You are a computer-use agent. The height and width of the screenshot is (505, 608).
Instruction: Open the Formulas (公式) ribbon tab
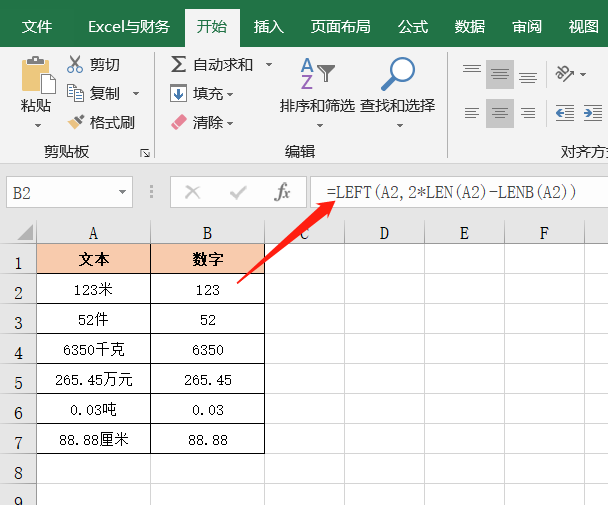tap(413, 27)
